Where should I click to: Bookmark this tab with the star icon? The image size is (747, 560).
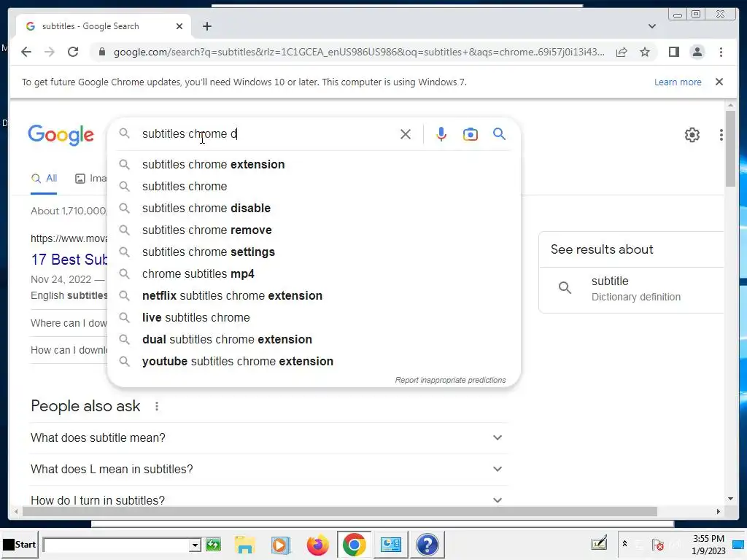point(645,52)
